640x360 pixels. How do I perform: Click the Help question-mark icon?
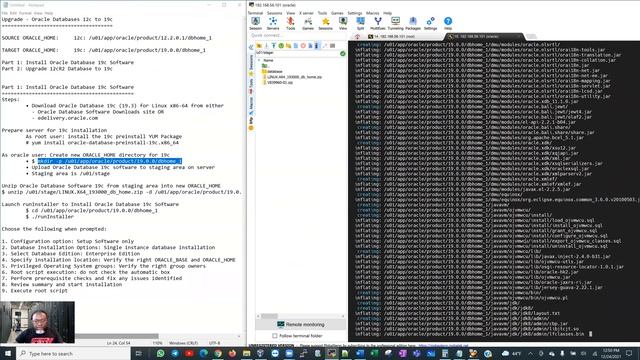[x=448, y=23]
